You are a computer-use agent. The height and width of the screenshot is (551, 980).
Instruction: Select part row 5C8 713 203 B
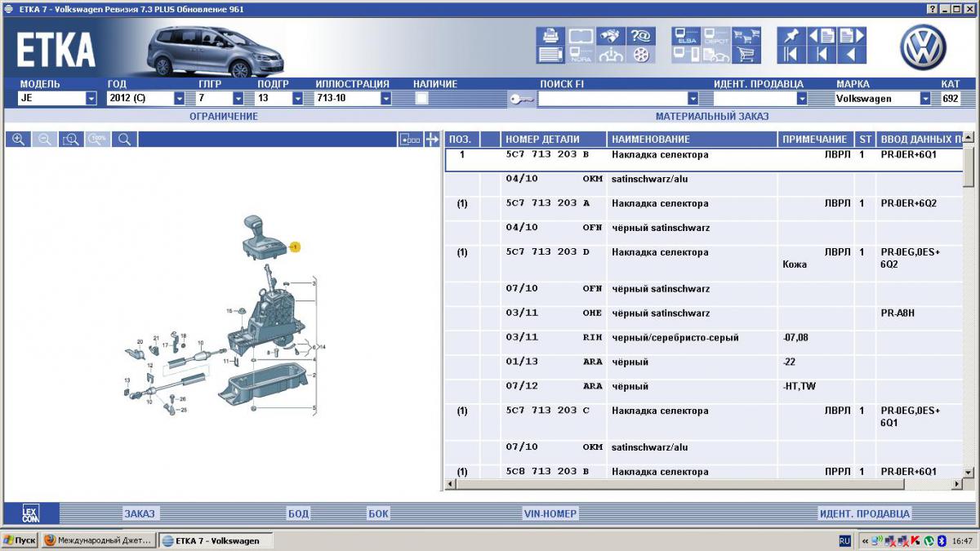(x=704, y=471)
